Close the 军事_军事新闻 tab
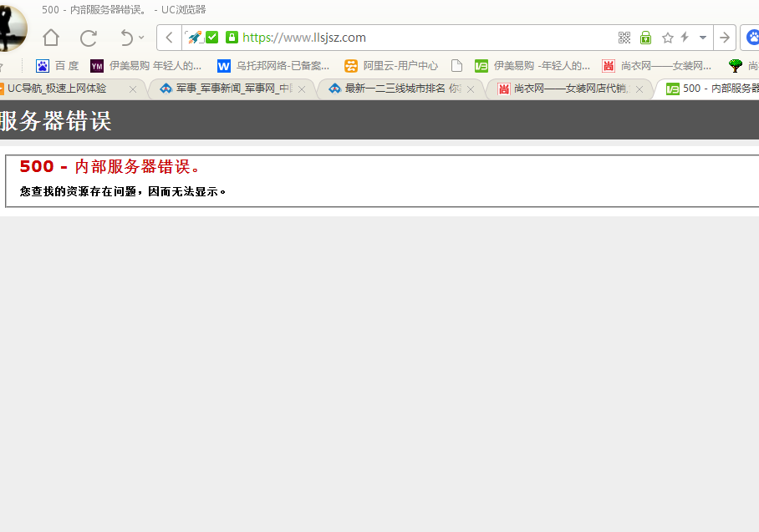Viewport: 759px width, 532px height. tap(302, 89)
